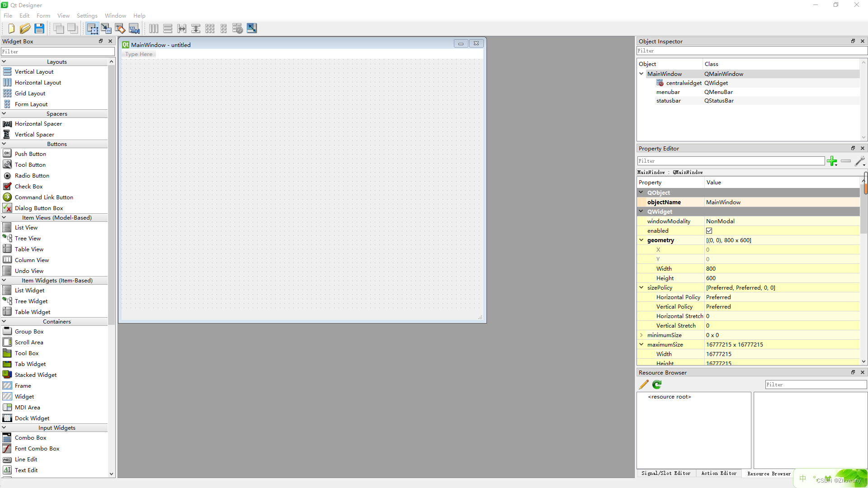
Task: Click the green plus add property icon
Action: coord(831,161)
